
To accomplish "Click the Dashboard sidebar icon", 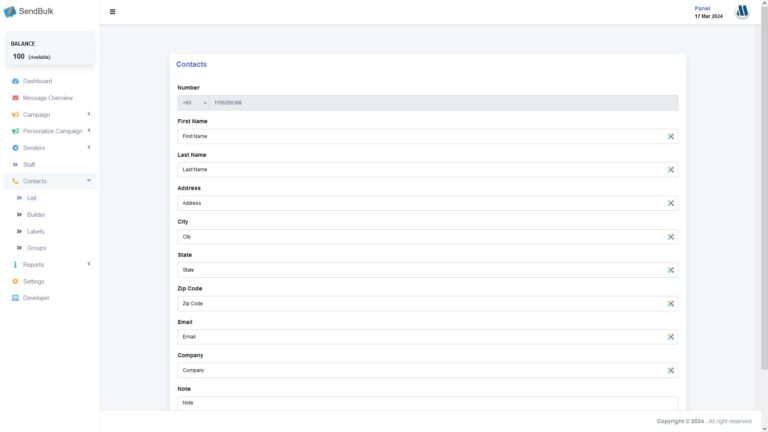I will 15,81.
